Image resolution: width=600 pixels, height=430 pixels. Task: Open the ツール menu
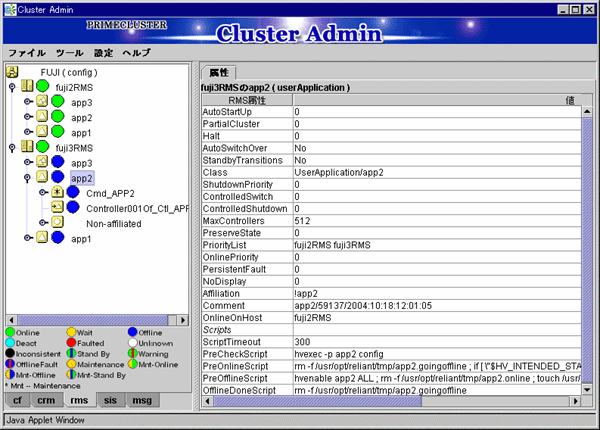tap(70, 53)
